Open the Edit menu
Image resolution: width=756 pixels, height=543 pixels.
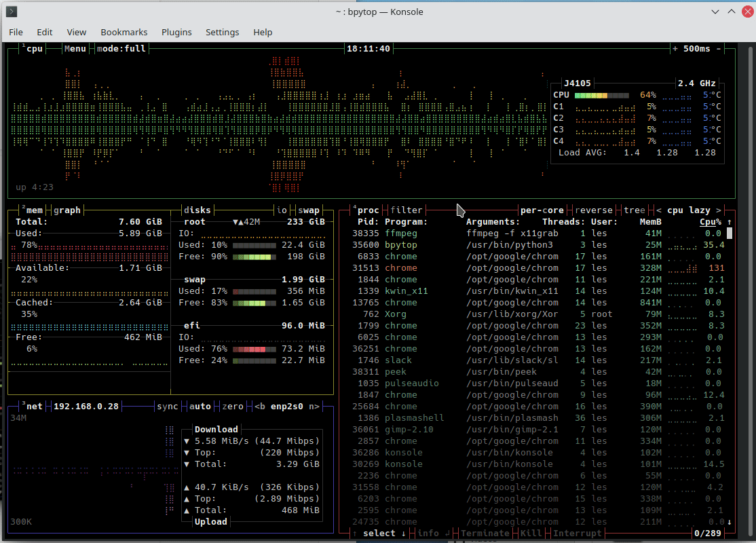44,33
